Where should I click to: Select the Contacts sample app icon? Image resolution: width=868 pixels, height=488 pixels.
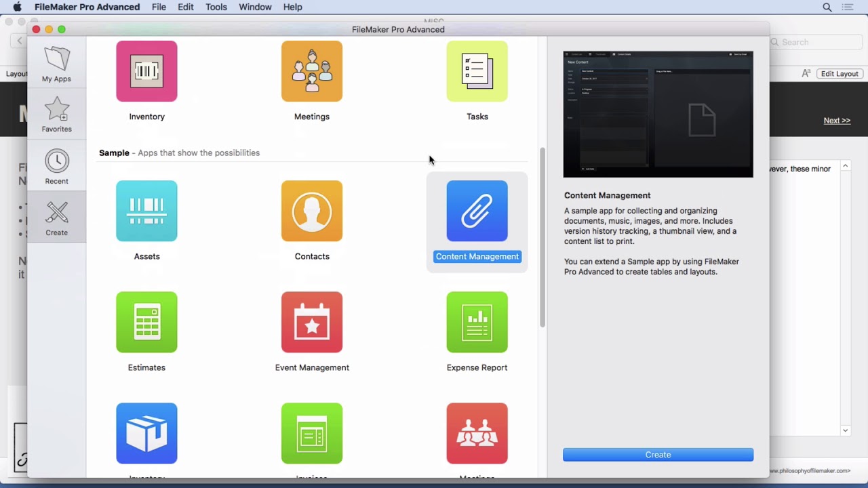312,211
